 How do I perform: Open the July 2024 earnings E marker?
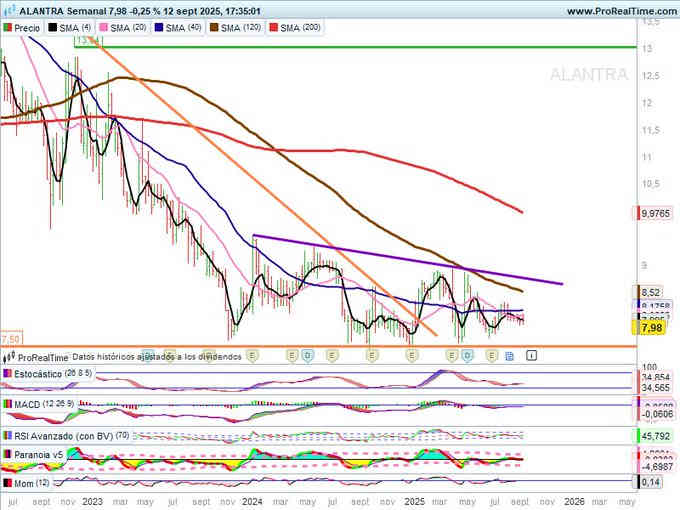(332, 356)
